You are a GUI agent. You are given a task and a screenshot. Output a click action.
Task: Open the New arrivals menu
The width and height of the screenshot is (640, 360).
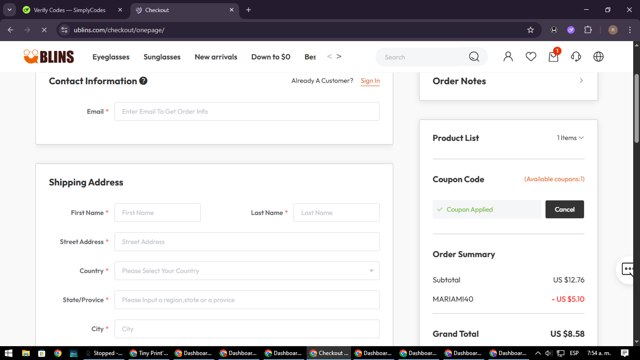(216, 57)
